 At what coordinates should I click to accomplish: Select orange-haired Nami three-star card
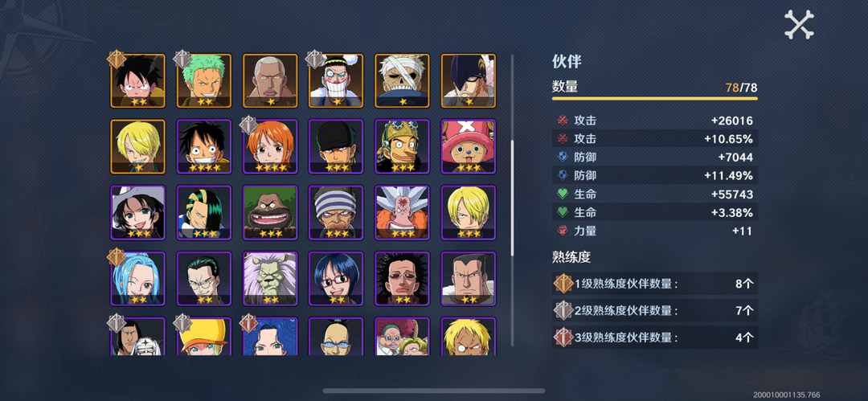pyautogui.click(x=269, y=146)
